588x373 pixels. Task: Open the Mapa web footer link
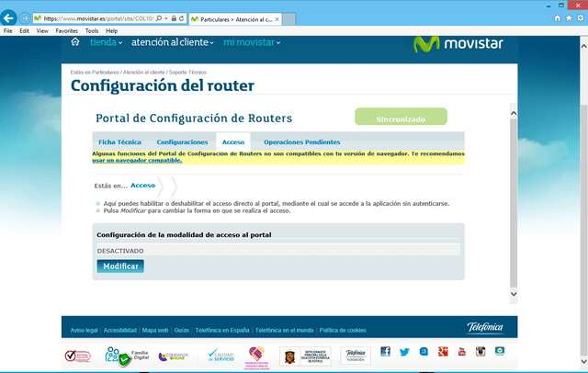point(155,330)
